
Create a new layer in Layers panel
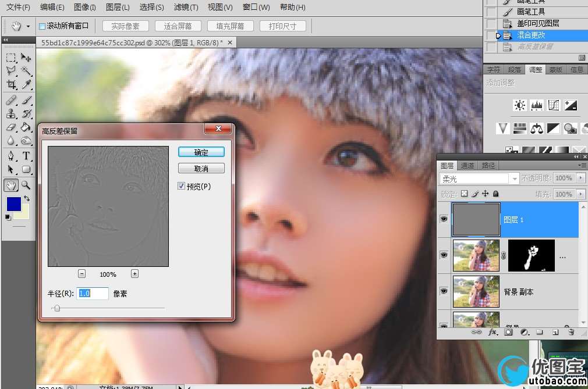coord(555,332)
